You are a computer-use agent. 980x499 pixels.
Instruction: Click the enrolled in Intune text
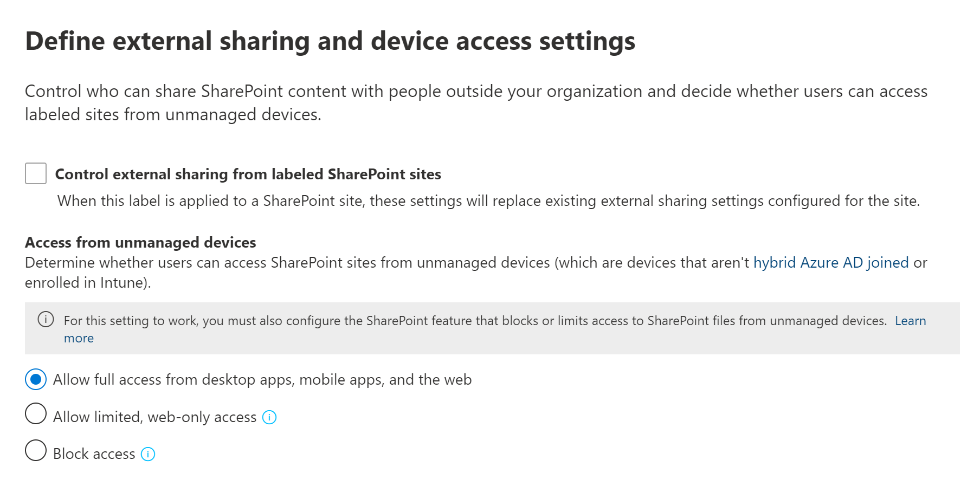pos(88,283)
